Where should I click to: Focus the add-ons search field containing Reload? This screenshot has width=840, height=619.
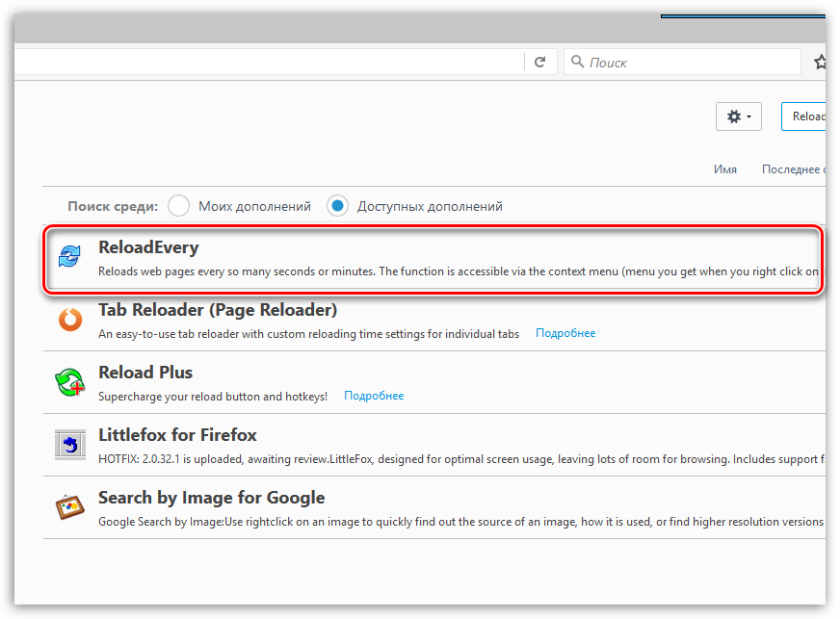805,116
